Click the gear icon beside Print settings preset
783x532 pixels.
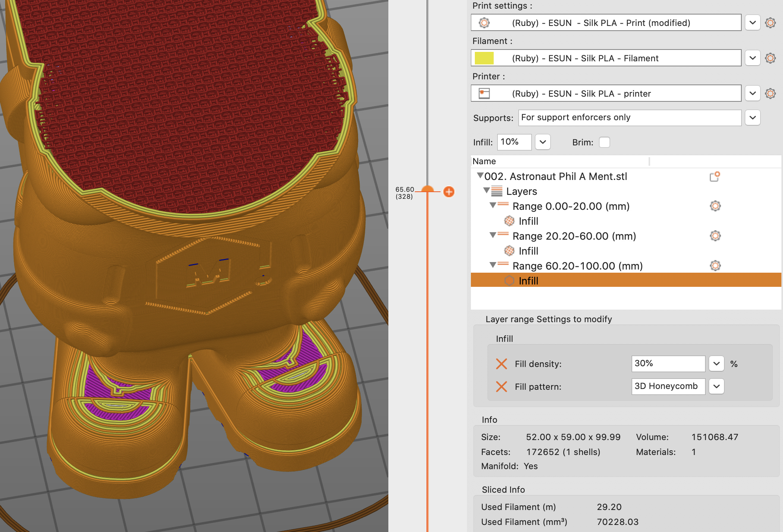point(770,23)
